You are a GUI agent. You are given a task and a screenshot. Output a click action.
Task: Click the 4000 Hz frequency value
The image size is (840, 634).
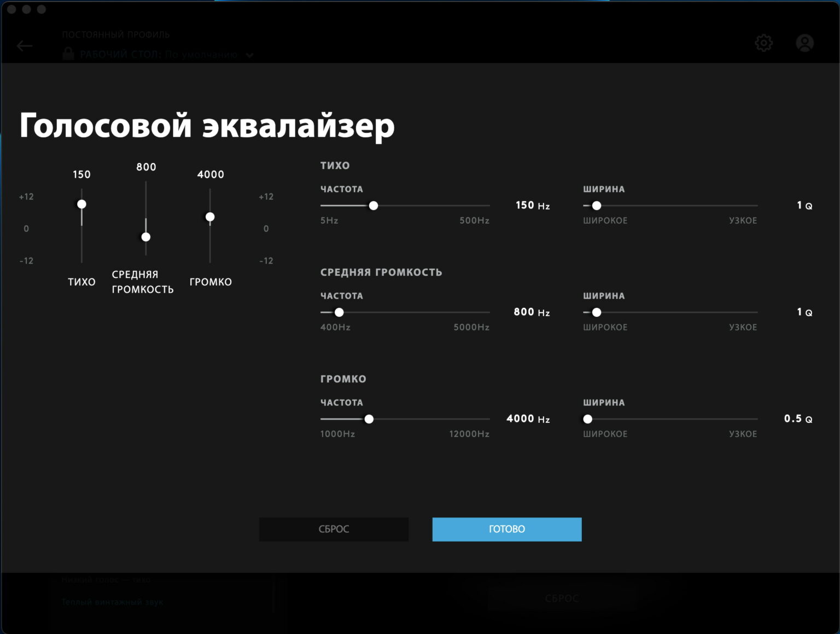pyautogui.click(x=528, y=418)
